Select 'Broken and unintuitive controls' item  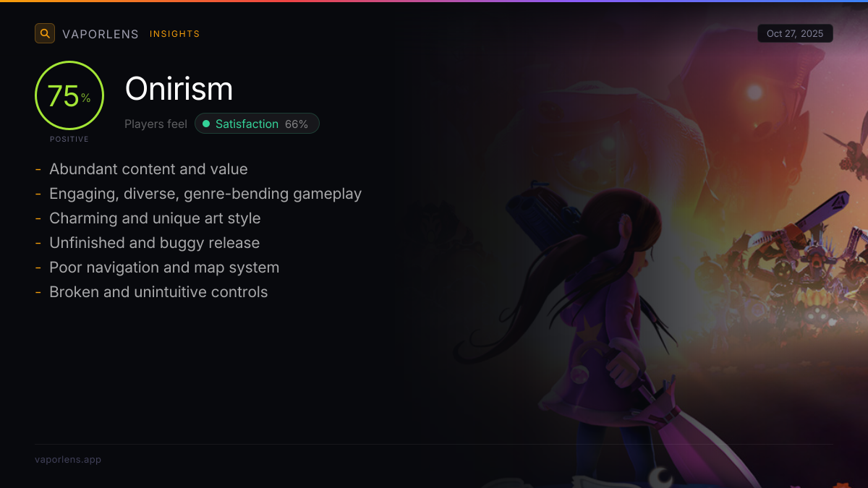(158, 292)
